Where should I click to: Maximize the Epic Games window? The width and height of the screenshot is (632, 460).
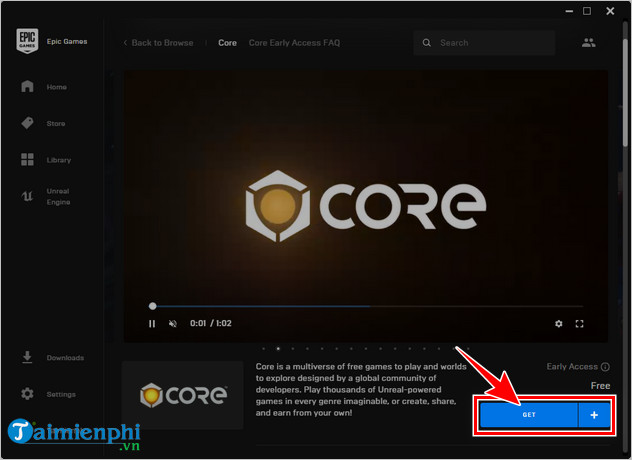pos(587,11)
